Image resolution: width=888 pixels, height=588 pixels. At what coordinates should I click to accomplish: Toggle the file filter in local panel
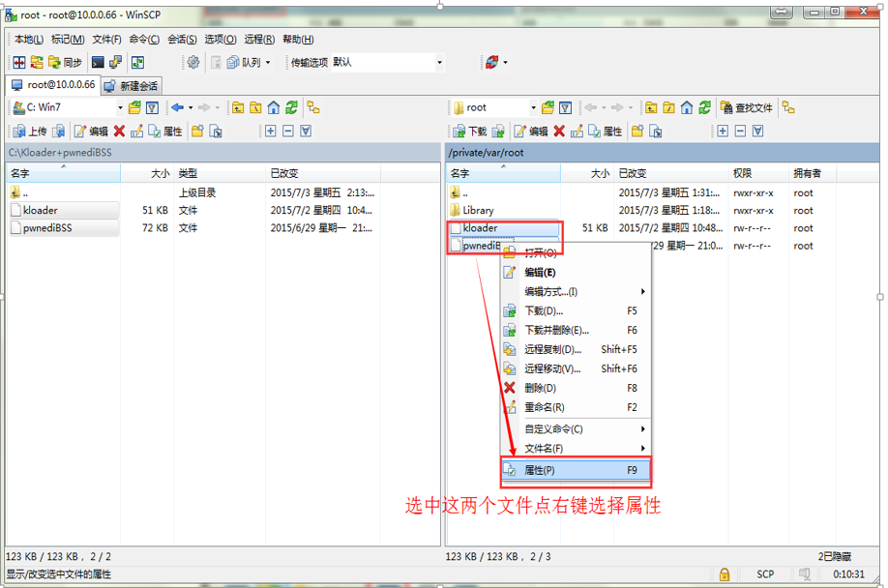point(152,107)
